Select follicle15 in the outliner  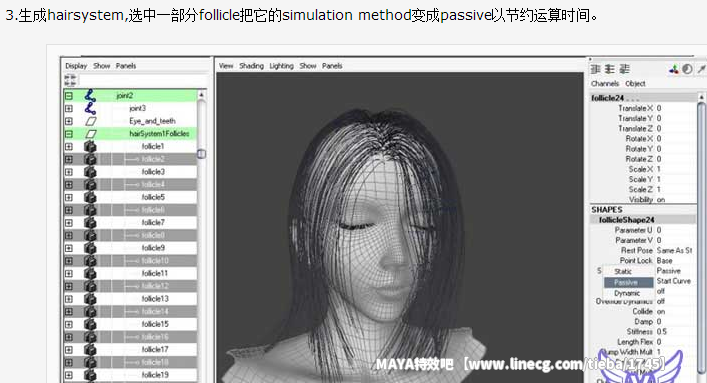point(155,324)
